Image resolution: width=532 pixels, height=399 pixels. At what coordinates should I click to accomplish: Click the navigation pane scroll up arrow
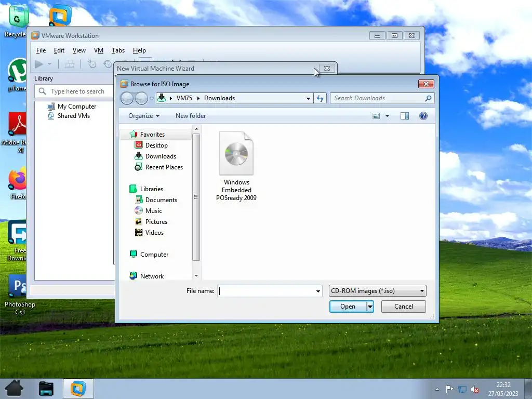click(x=196, y=129)
